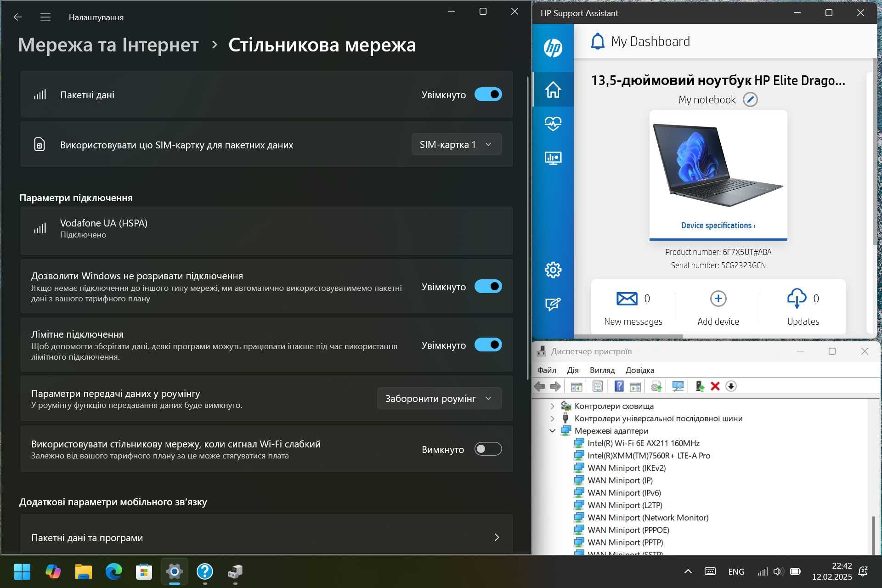Toggle the Лімітне підключення switch
Screen dimensions: 882x588
click(488, 345)
